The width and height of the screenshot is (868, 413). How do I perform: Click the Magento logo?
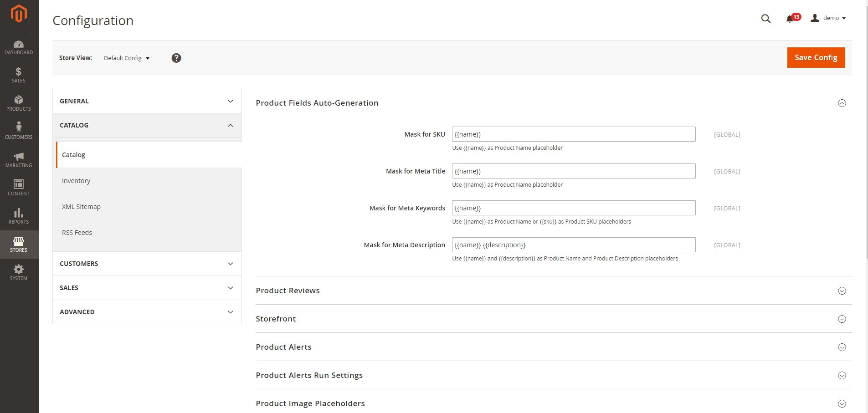[x=19, y=14]
